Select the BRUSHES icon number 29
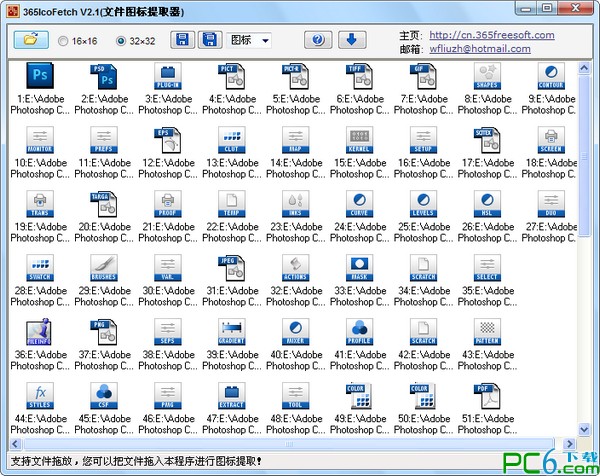 click(x=104, y=267)
